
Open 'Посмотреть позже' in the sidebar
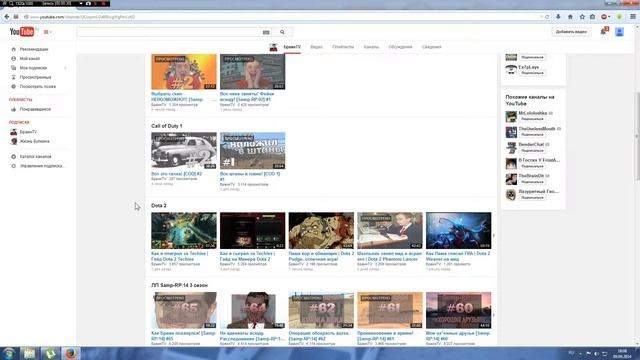(38, 87)
